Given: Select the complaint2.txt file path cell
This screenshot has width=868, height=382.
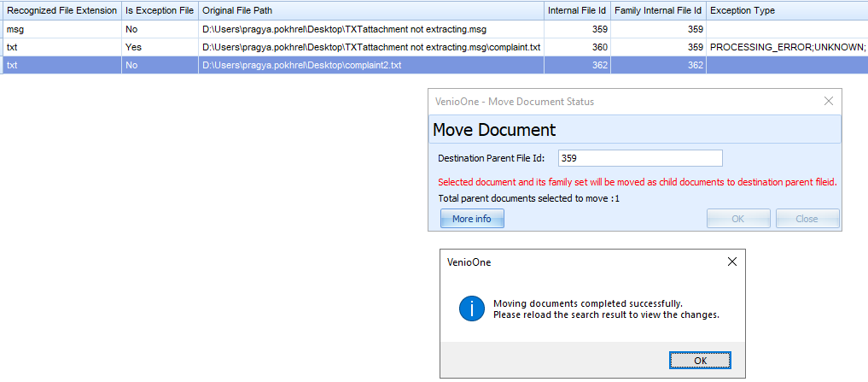Looking at the screenshot, I should [371, 66].
